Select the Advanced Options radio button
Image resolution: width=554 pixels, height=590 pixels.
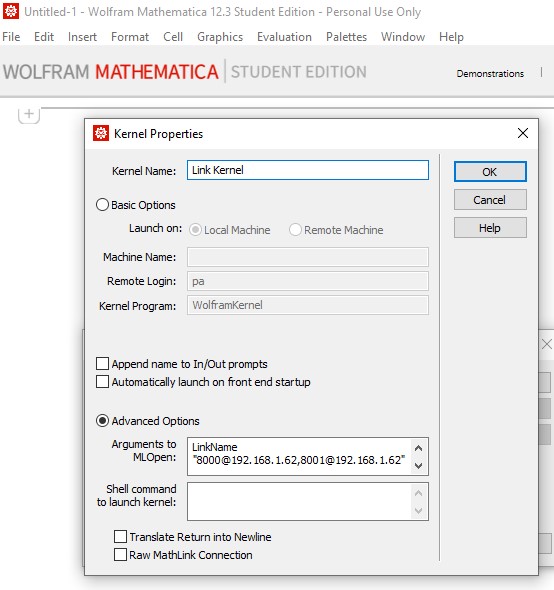click(102, 421)
